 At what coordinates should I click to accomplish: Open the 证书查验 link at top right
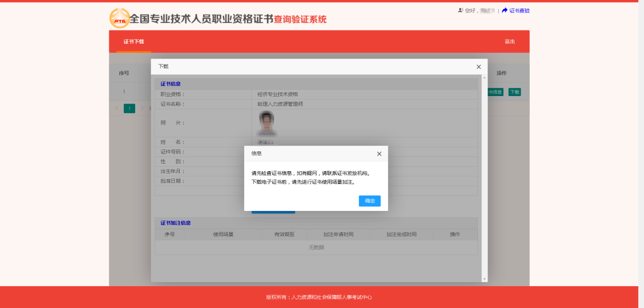[x=519, y=10]
